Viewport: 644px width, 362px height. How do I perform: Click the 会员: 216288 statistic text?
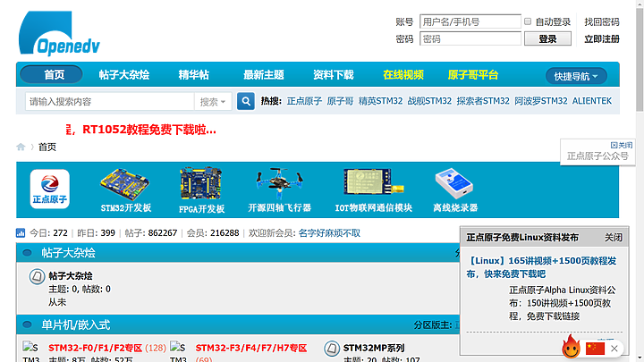click(213, 233)
